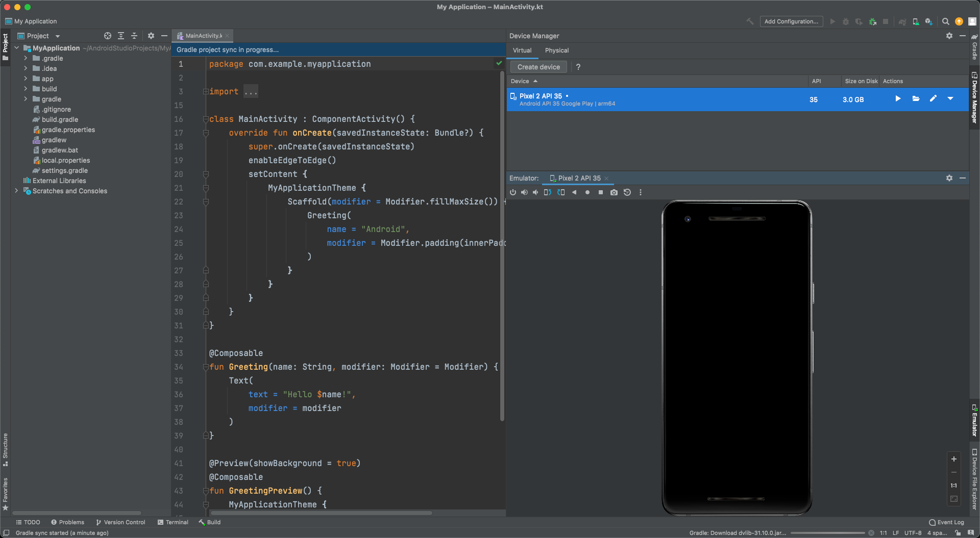Edit the Pixel 2 API 35 device
The width and height of the screenshot is (980, 538).
933,99
